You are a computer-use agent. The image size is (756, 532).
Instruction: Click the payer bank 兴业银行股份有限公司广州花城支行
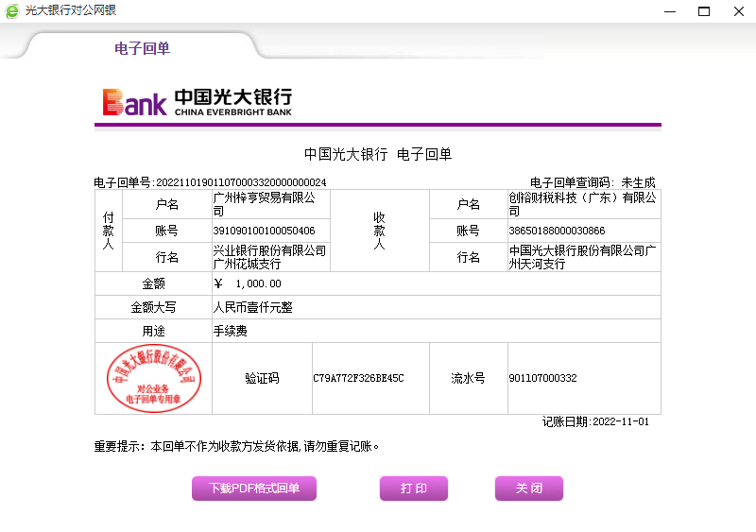point(269,257)
